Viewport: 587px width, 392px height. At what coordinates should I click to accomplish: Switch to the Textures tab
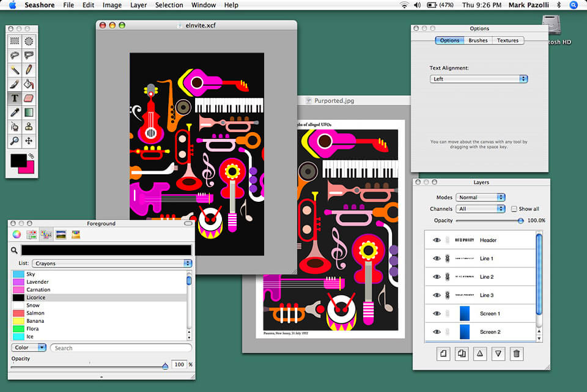pos(508,40)
